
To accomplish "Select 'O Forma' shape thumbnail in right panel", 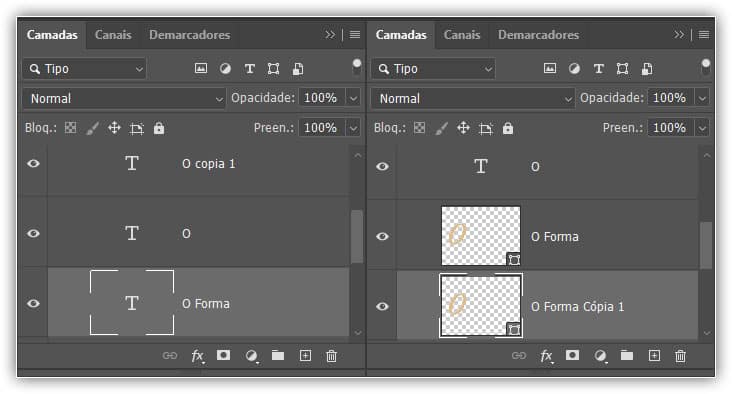I will [x=481, y=236].
